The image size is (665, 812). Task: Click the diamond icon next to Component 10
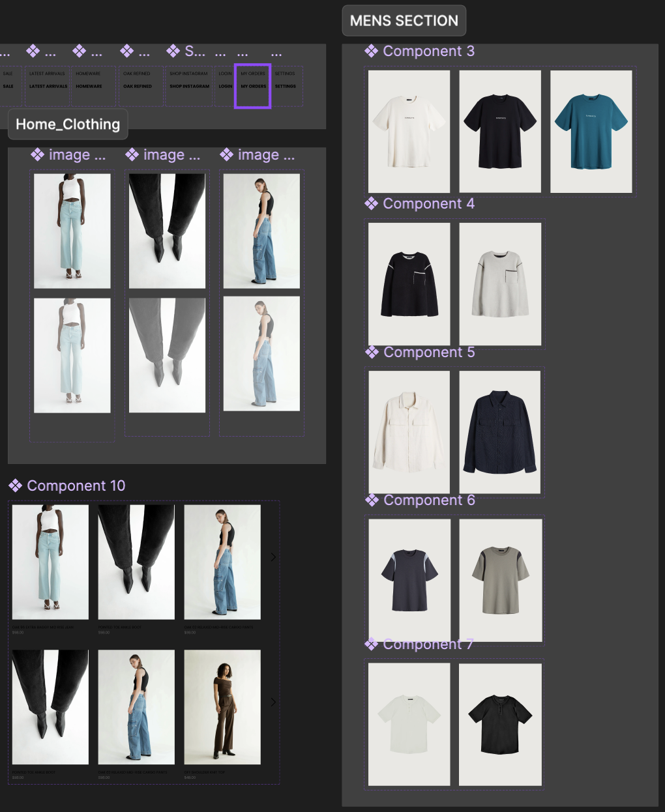(14, 486)
